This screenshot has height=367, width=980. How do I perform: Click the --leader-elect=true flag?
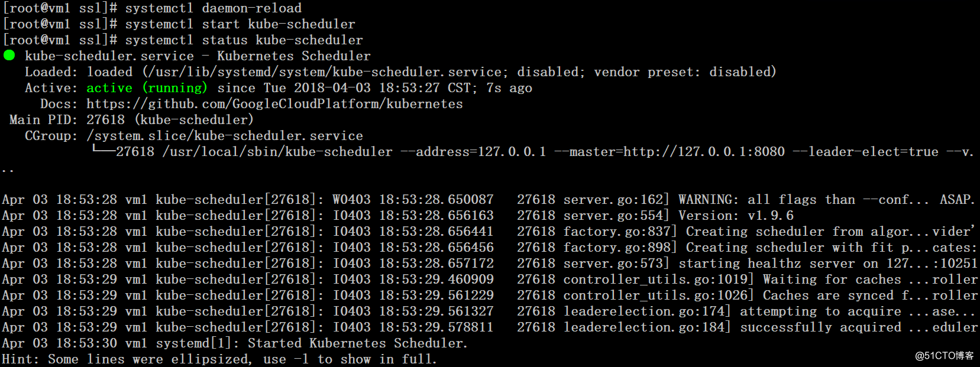[865, 152]
